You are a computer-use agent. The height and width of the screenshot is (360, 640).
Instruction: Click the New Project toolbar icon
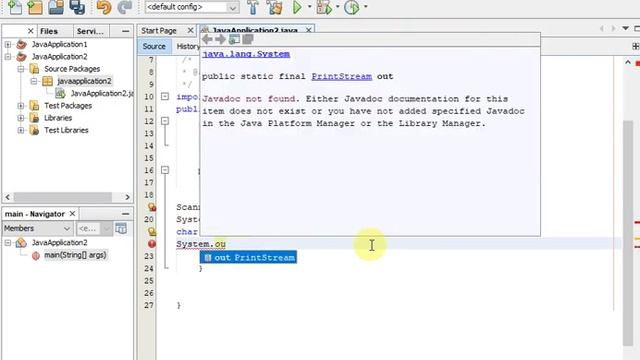pyautogui.click(x=35, y=7)
